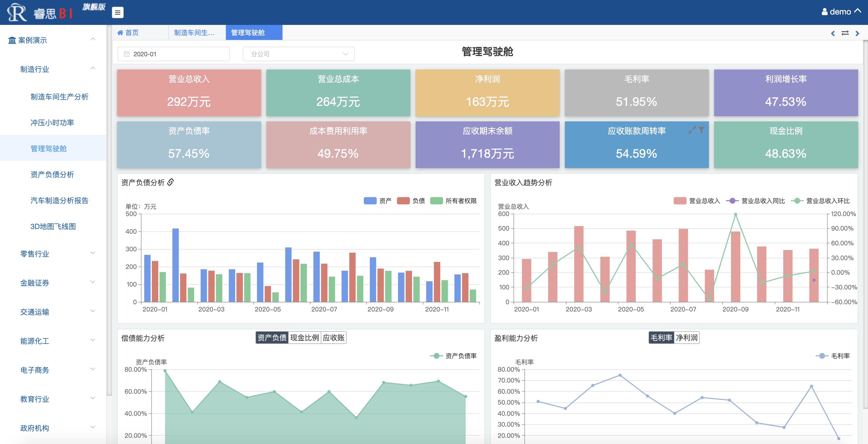This screenshot has width=868, height=444.
Task: Click the next tab right arrow
Action: coord(857,33)
